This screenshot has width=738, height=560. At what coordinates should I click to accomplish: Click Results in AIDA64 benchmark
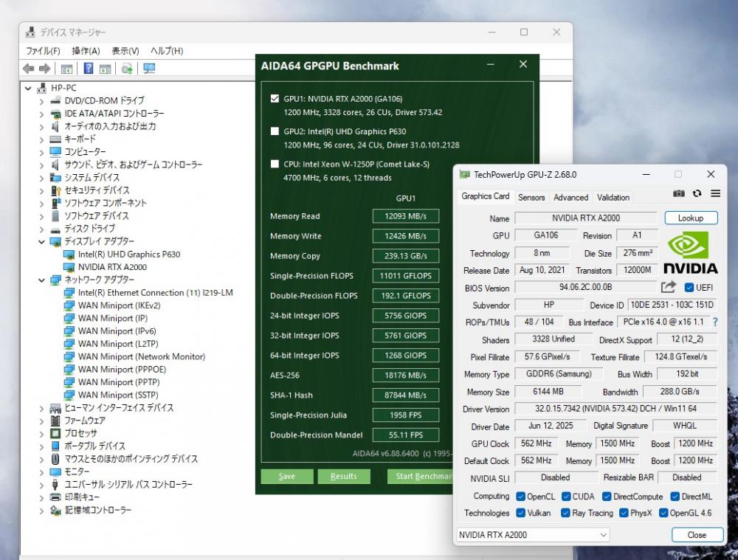pyautogui.click(x=344, y=476)
